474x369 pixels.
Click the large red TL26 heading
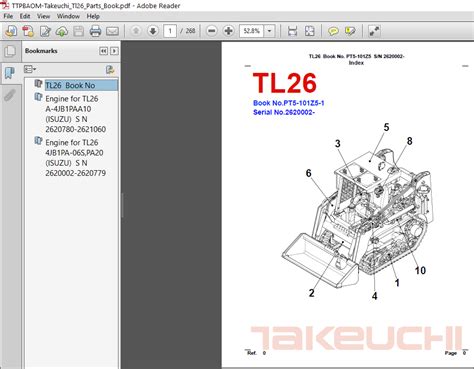point(285,83)
